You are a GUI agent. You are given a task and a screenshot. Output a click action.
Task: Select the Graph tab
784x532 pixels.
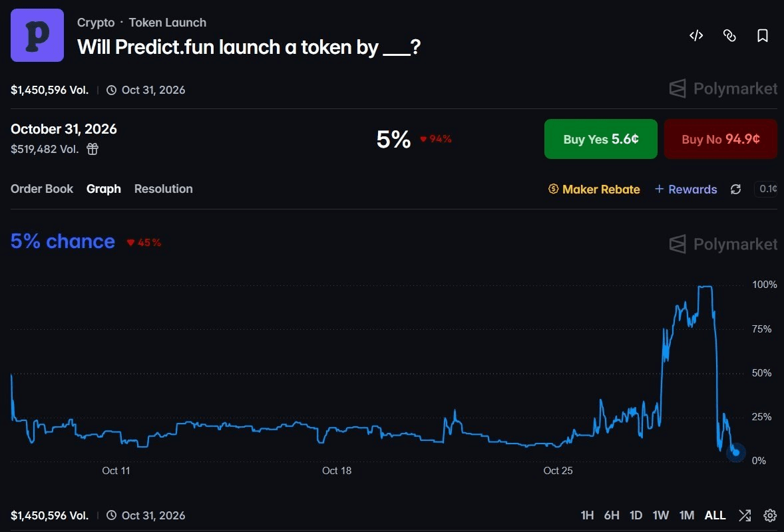[x=104, y=189]
